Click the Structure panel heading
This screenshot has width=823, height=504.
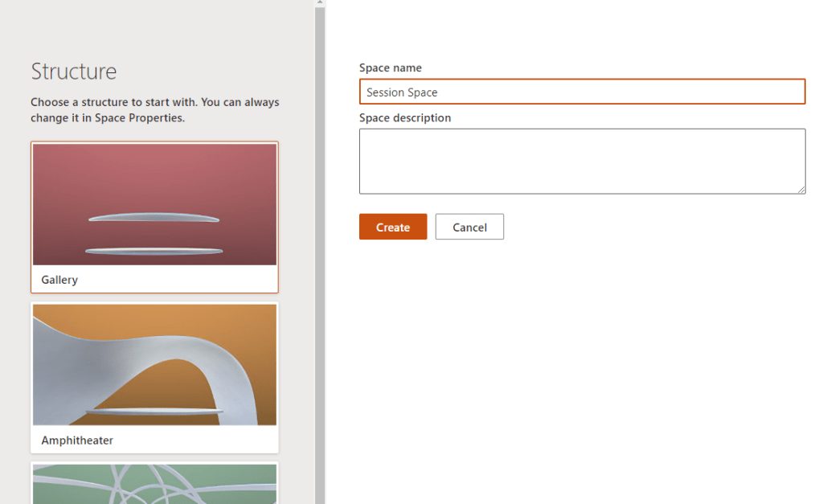point(74,72)
